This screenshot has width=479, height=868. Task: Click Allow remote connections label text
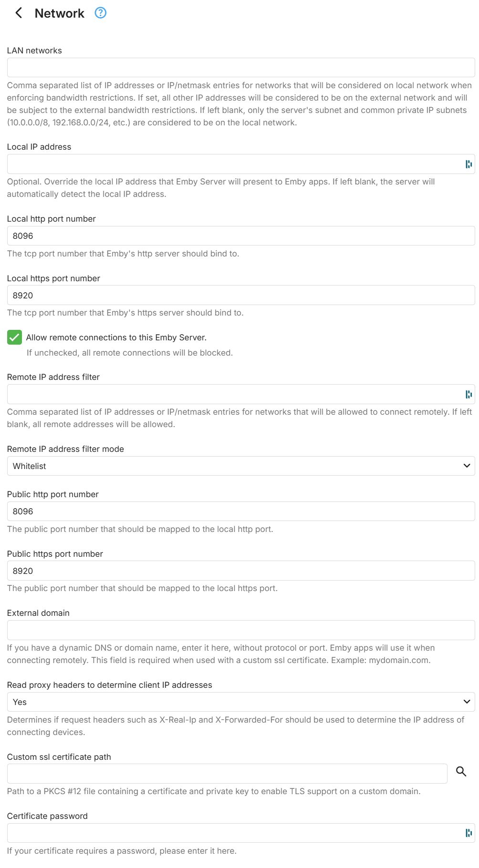point(116,337)
